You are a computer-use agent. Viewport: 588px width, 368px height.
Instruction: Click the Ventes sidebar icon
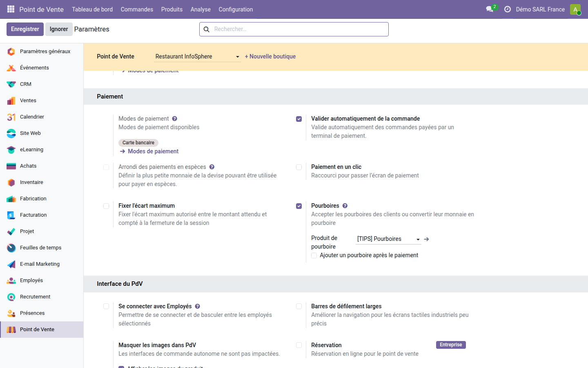11,101
